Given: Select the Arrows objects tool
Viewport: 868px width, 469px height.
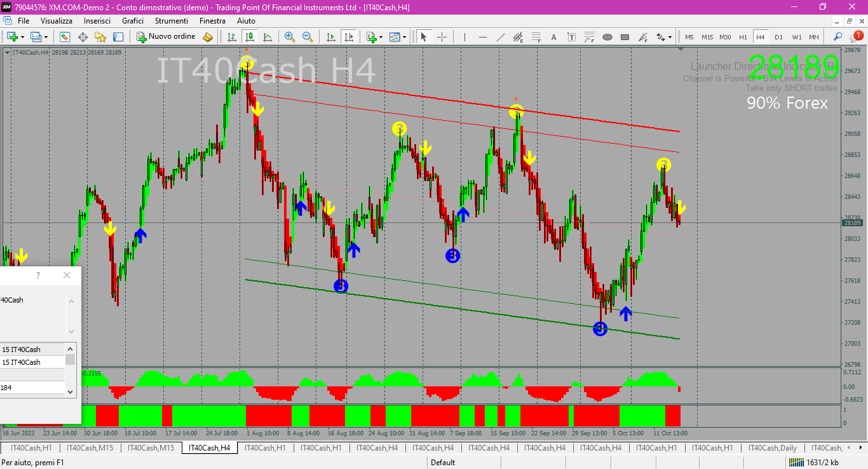Looking at the screenshot, I should [x=661, y=37].
